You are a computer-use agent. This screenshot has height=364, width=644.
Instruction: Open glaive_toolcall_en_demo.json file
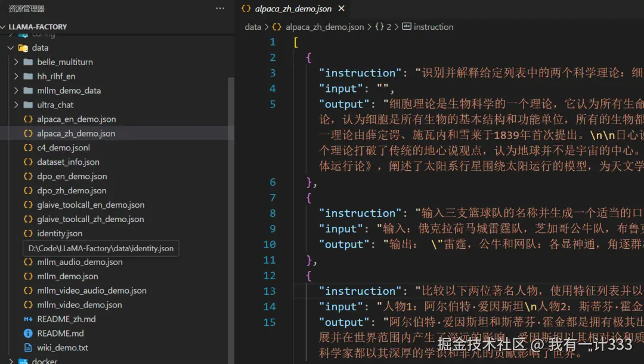(x=91, y=205)
